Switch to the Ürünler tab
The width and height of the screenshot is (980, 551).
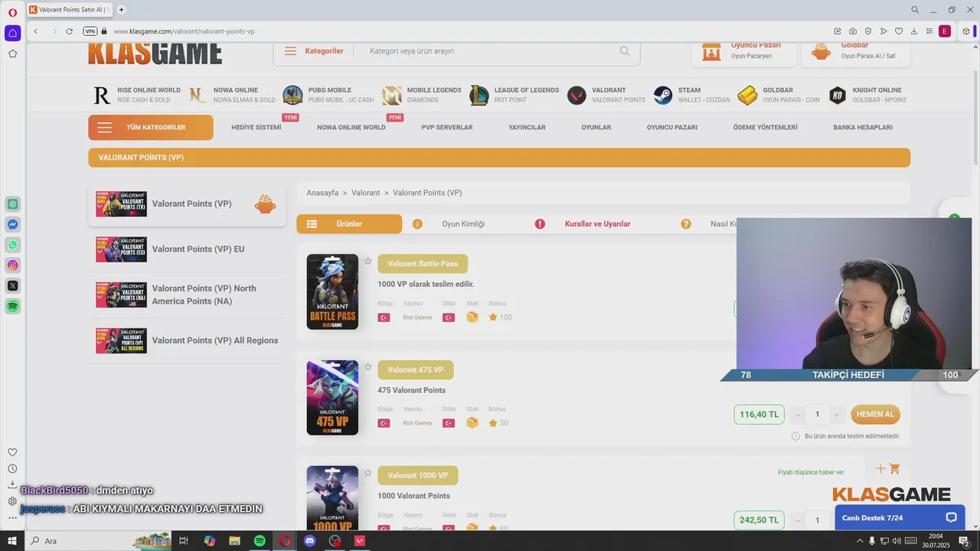click(349, 224)
